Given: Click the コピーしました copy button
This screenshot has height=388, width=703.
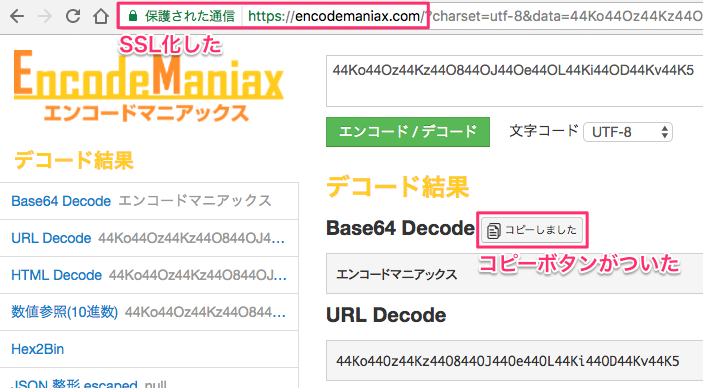Looking at the screenshot, I should click(532, 230).
